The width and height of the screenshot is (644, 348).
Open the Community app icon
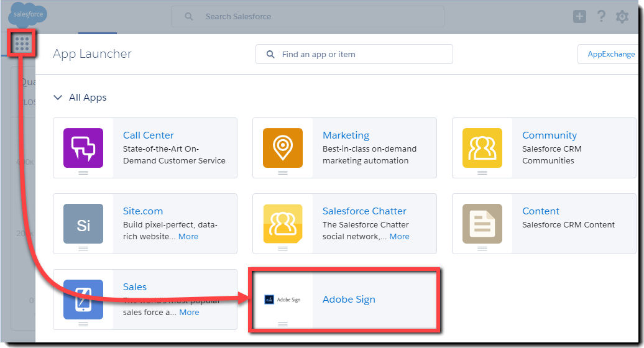pos(482,148)
